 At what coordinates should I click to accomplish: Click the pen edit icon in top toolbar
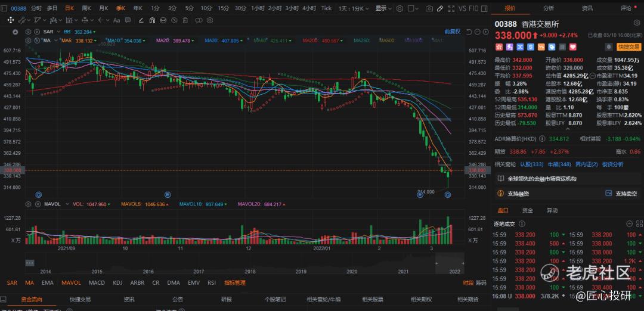pos(440,8)
